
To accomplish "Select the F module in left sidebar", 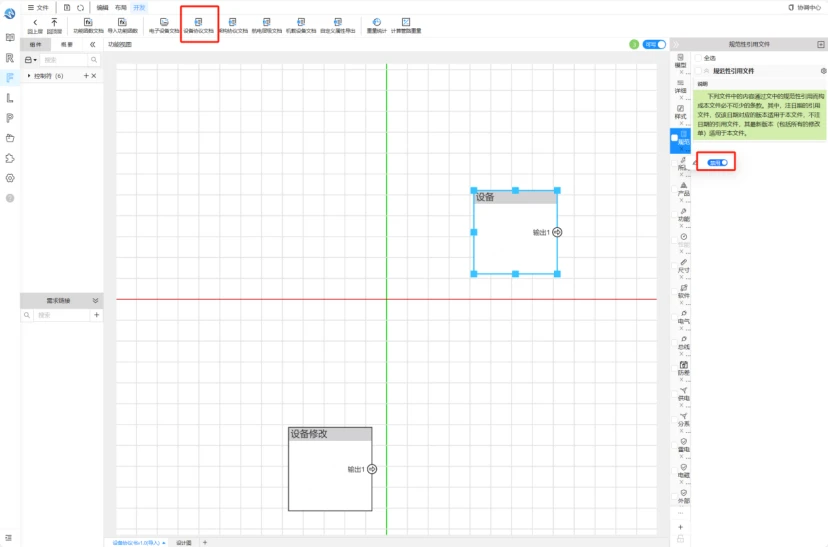I will click(10, 78).
